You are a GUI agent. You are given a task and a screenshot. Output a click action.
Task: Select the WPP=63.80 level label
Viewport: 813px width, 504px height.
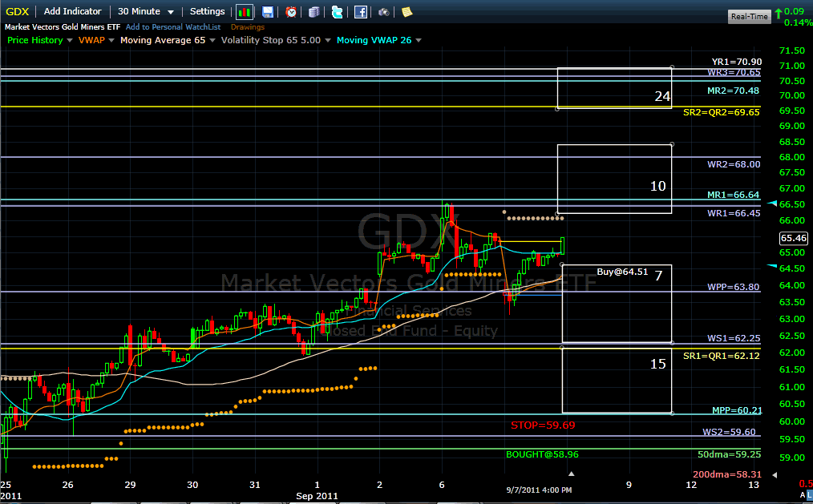[x=733, y=287]
